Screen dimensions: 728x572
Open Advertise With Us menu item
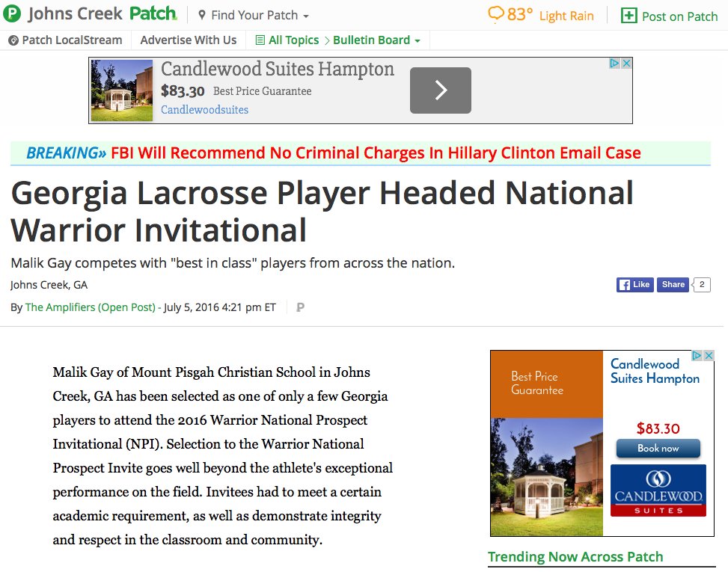(x=189, y=40)
